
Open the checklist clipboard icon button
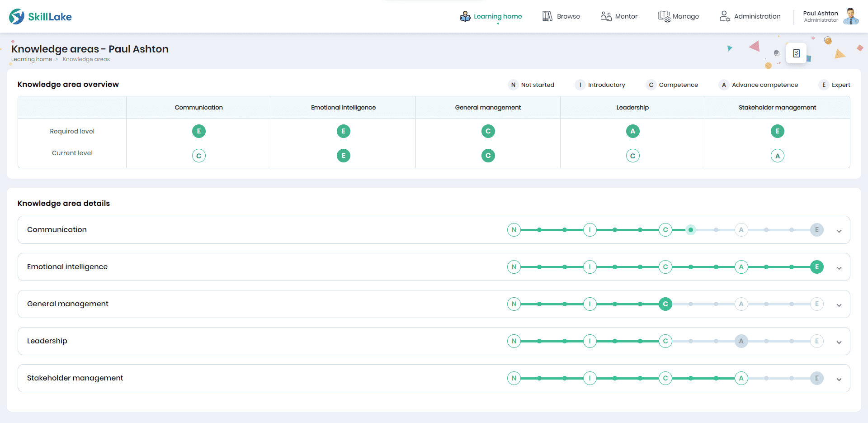(796, 53)
